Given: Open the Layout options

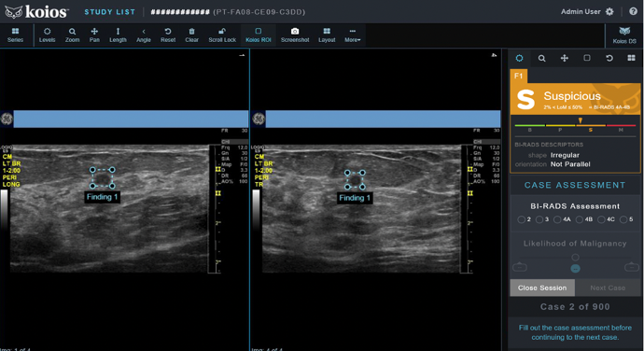Looking at the screenshot, I should point(327,35).
